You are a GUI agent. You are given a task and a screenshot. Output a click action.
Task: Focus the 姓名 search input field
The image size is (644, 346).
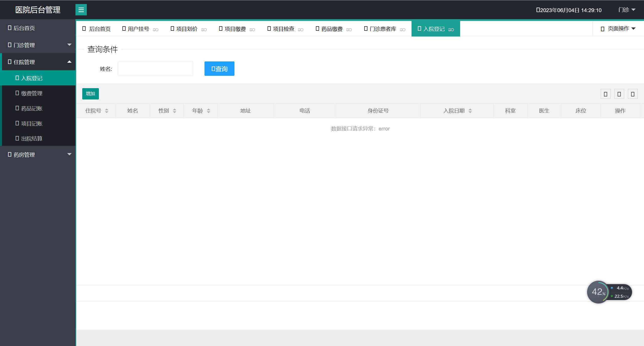pos(155,69)
